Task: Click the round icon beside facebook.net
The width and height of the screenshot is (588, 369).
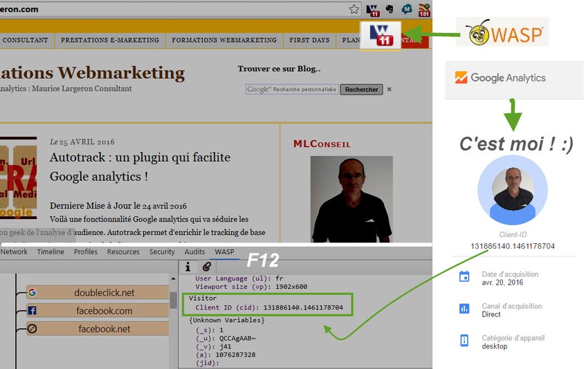Action: pos(33,328)
